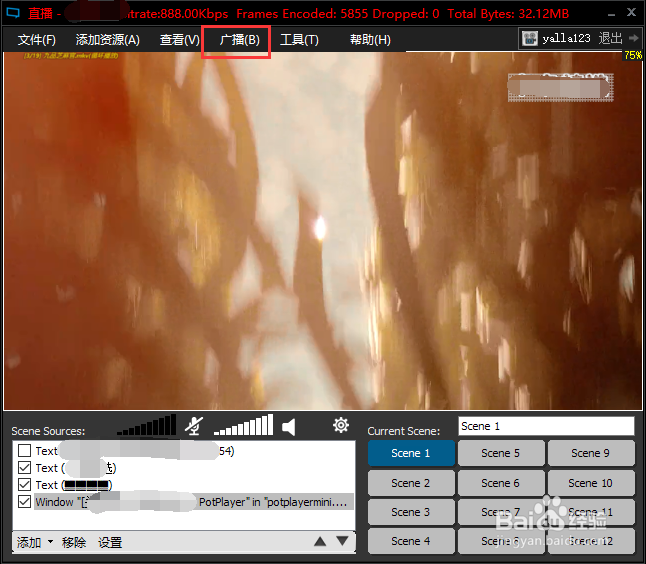
Task: Open the 添加 add source dropdown
Action: (x=35, y=542)
